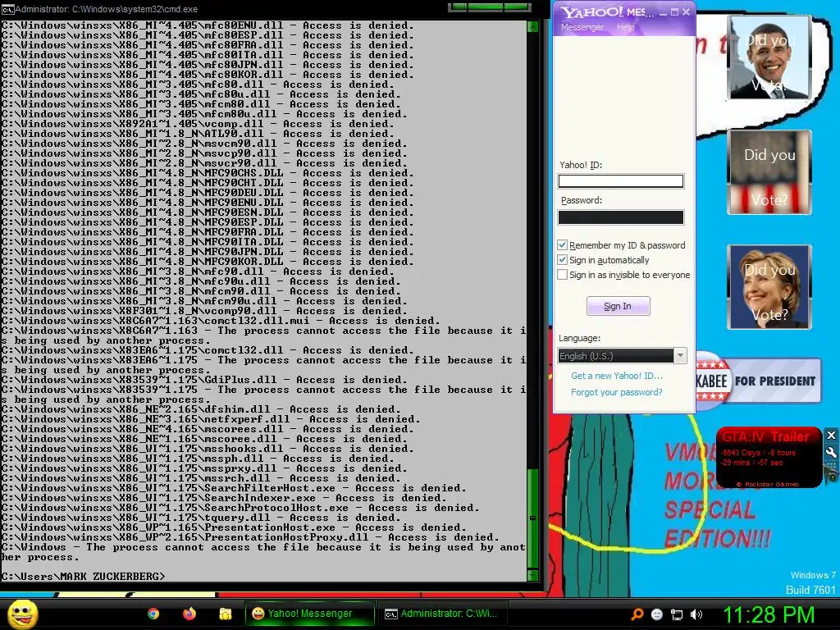Open the file explorer folder in taskbar
Screen dimensions: 840x630
[x=226, y=614]
